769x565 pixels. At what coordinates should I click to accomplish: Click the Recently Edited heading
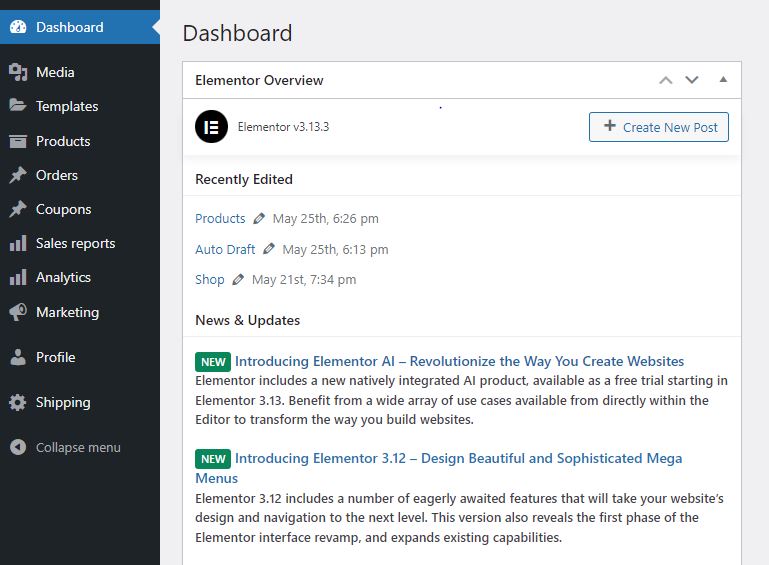[x=244, y=179]
